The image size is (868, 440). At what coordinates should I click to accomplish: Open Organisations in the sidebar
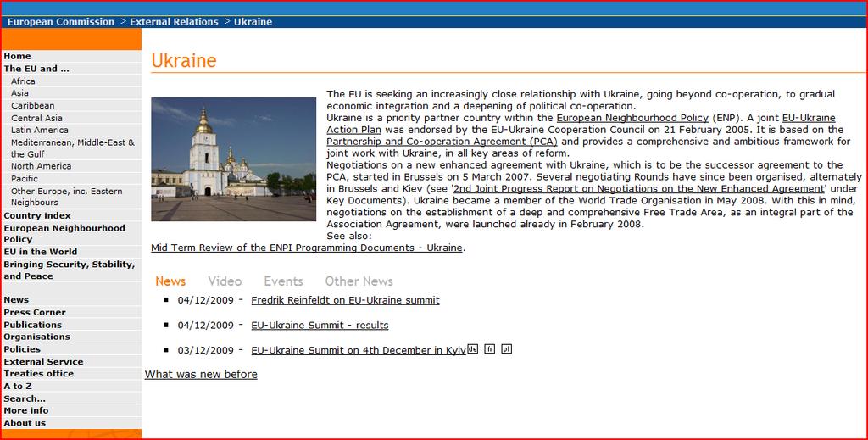pyautogui.click(x=36, y=337)
